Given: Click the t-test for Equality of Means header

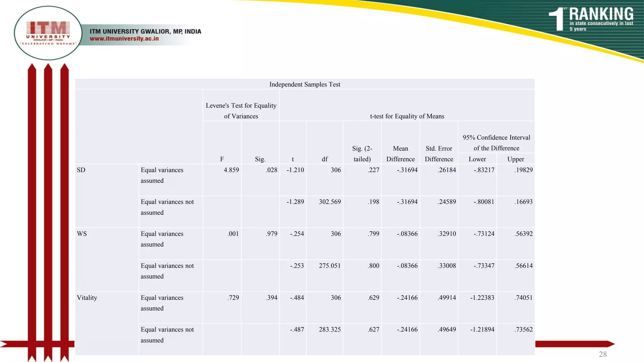Looking at the screenshot, I should click(407, 116).
